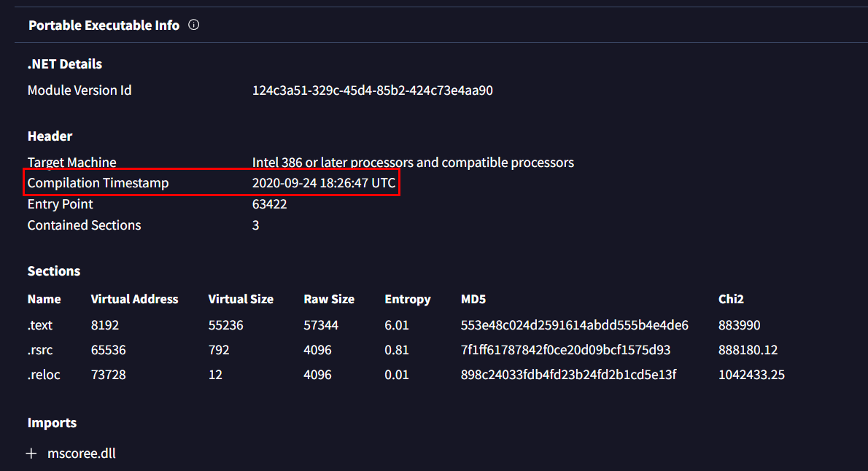
Task: Click the Entropy column header
Action: (407, 299)
